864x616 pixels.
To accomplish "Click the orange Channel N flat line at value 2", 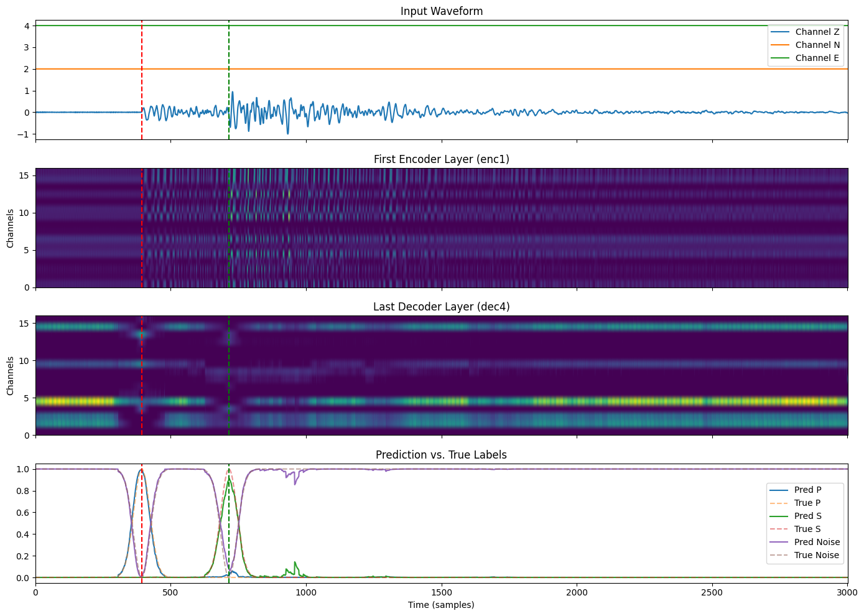I will (x=442, y=69).
